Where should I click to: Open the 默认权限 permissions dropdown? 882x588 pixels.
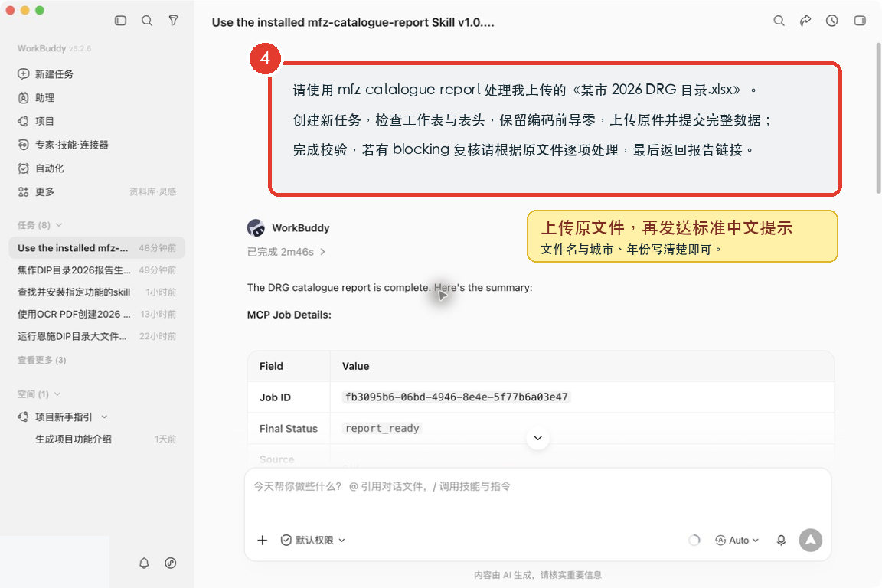coord(312,541)
